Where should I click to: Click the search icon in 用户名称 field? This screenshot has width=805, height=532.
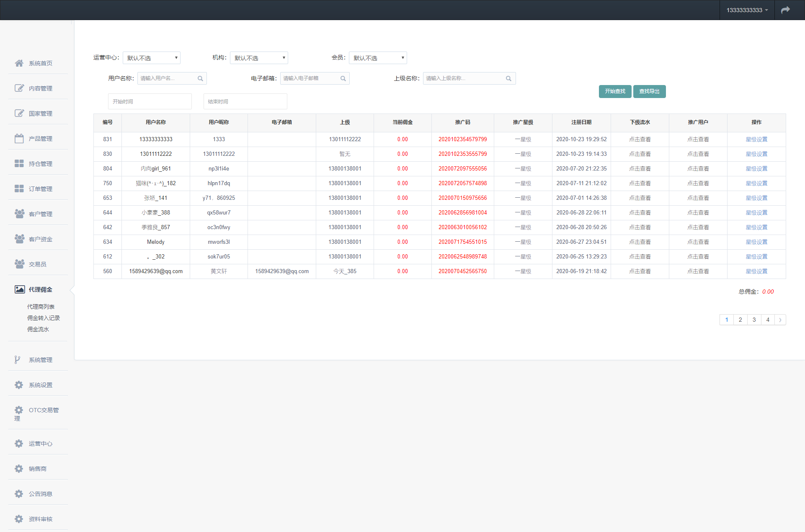200,78
